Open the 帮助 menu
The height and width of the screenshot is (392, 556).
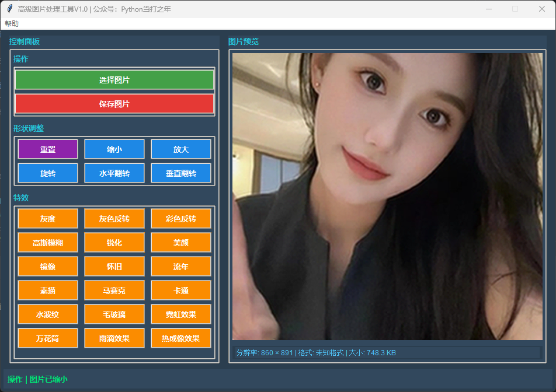tap(12, 24)
